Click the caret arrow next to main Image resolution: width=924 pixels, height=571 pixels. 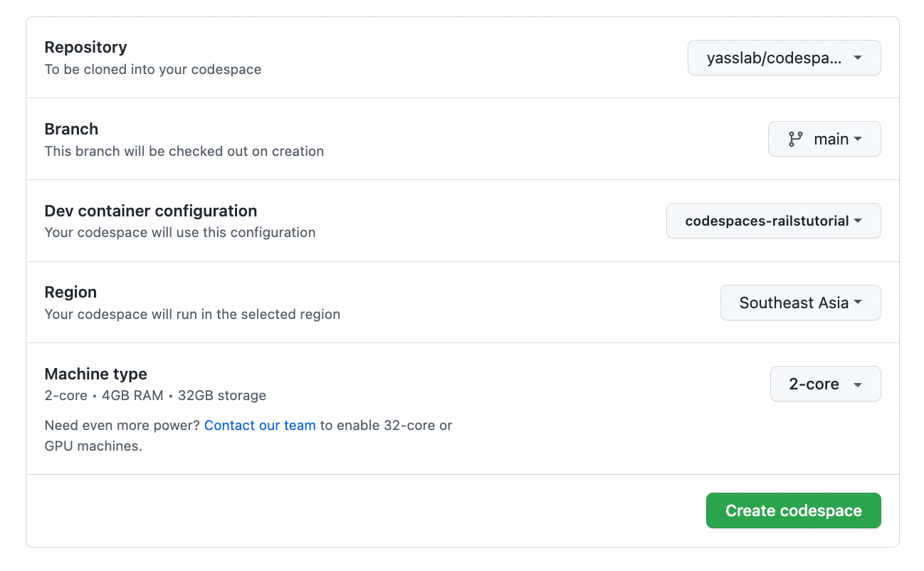(x=858, y=140)
